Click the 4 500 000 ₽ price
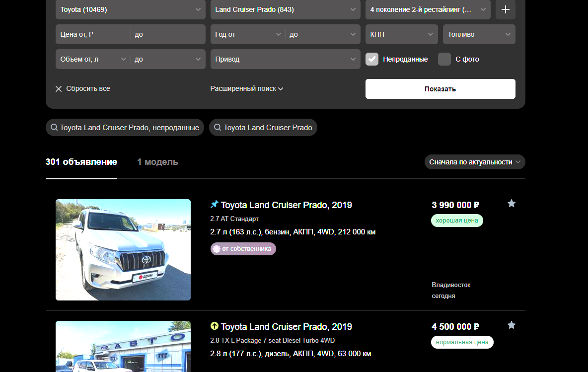Image resolution: width=588 pixels, height=372 pixels. click(455, 327)
